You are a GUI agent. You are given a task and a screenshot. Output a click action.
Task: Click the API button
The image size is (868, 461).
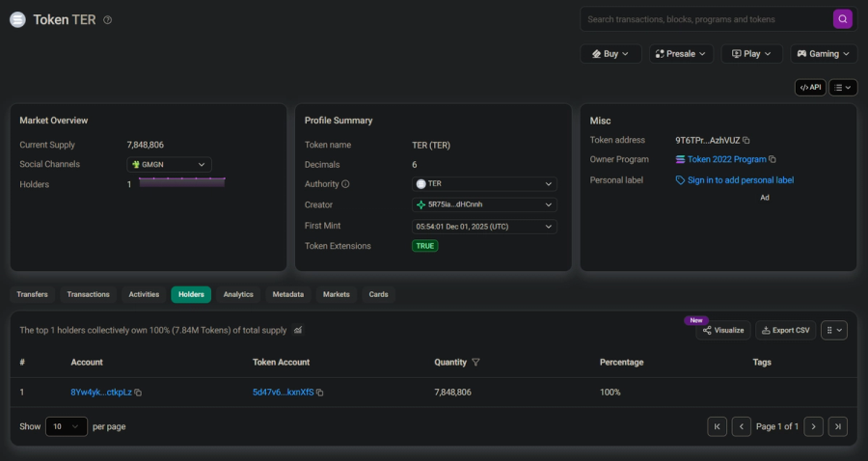[810, 88]
